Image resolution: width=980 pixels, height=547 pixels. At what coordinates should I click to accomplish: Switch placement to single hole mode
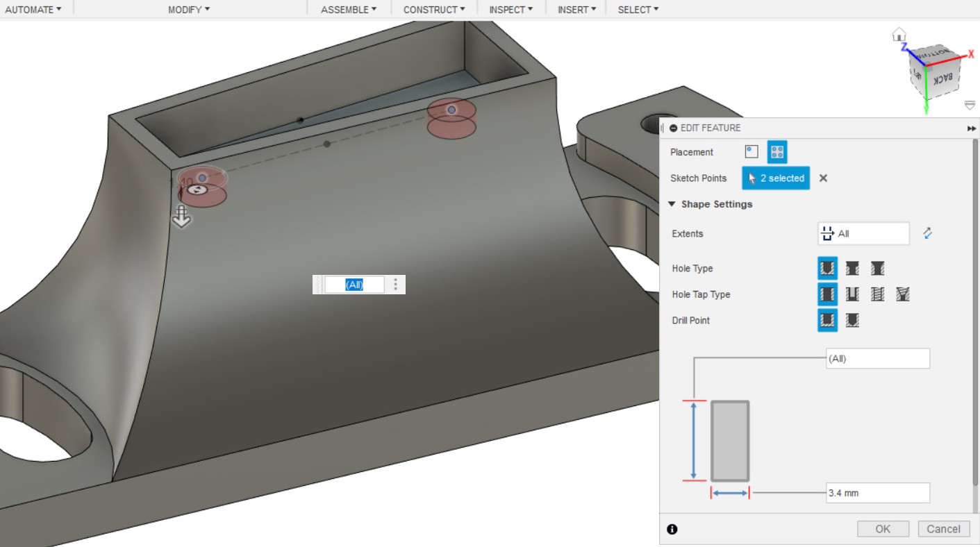751,152
